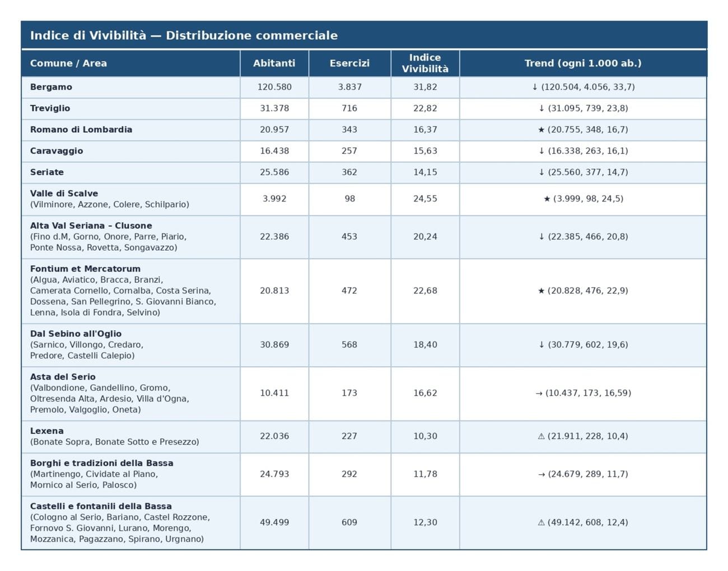Click Bergamo's Esercizi value 3.837

[x=349, y=87]
